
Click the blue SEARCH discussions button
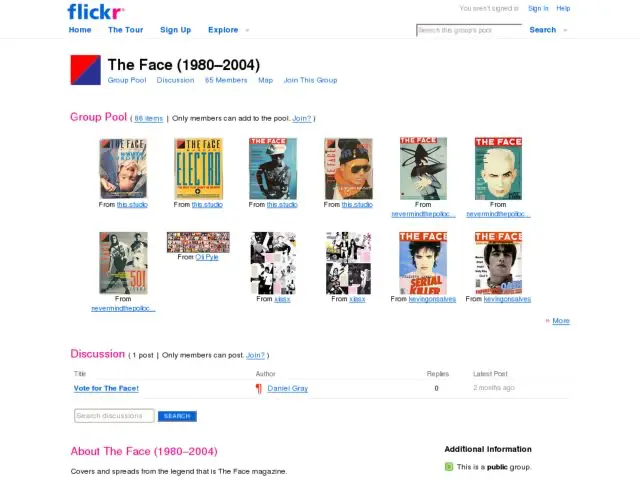(x=177, y=416)
